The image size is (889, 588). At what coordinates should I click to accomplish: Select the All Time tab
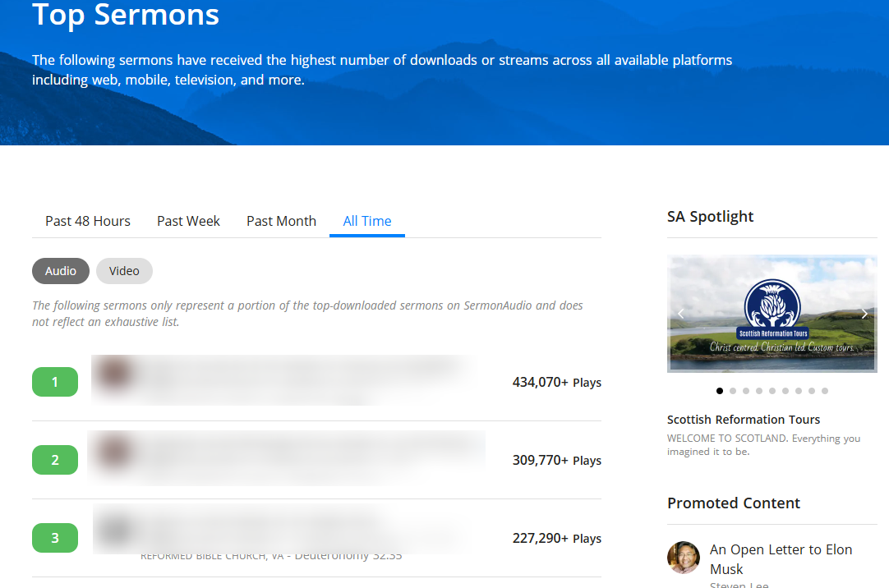367,221
